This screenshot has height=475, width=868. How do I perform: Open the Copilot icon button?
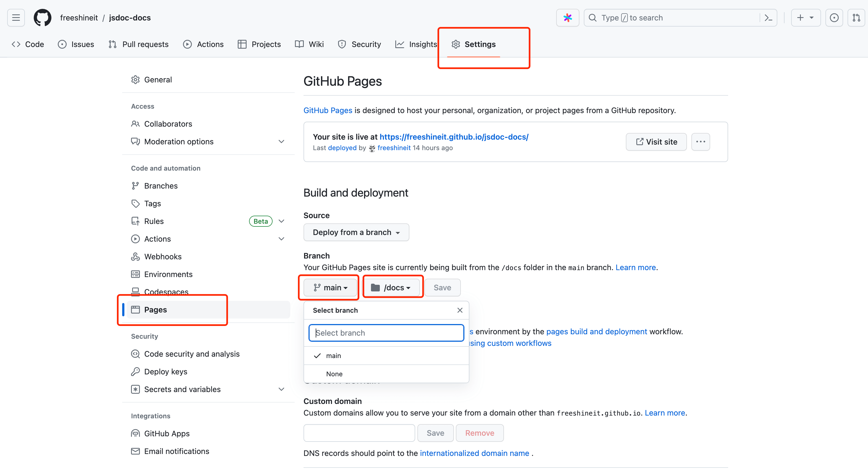click(x=568, y=17)
